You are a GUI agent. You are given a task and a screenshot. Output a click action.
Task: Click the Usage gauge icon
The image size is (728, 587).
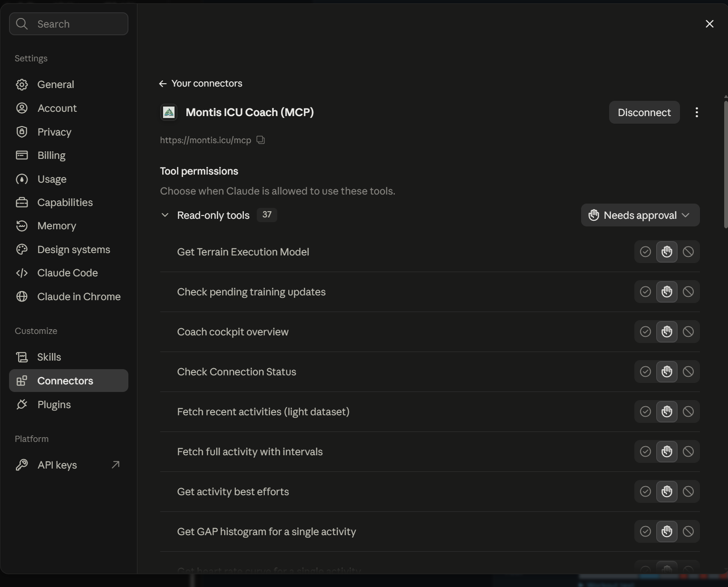22,179
